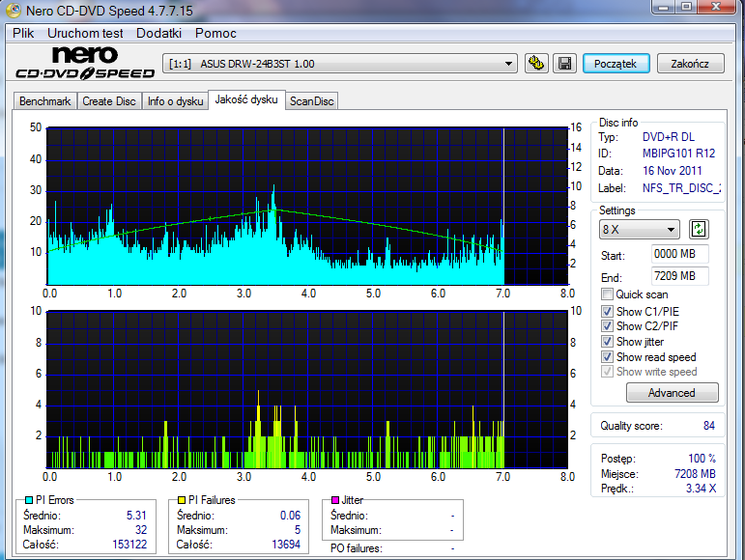
Task: Maximize the Nero window
Action: (686, 7)
